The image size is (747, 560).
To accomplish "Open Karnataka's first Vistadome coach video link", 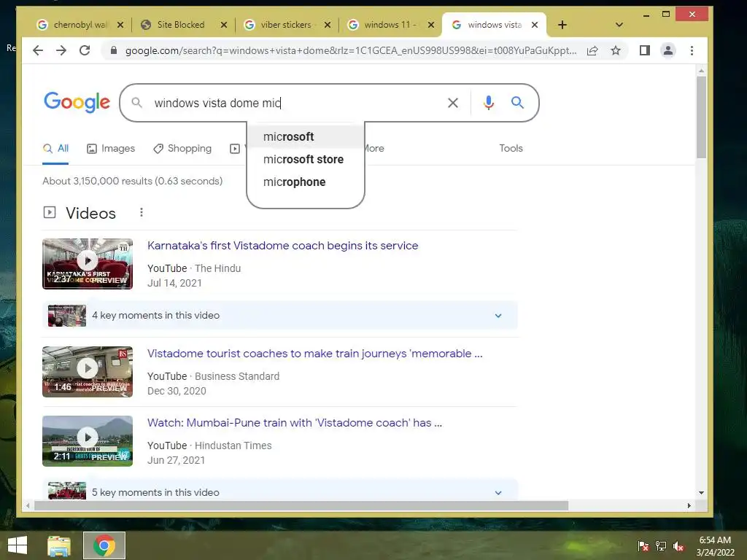I will [x=283, y=246].
